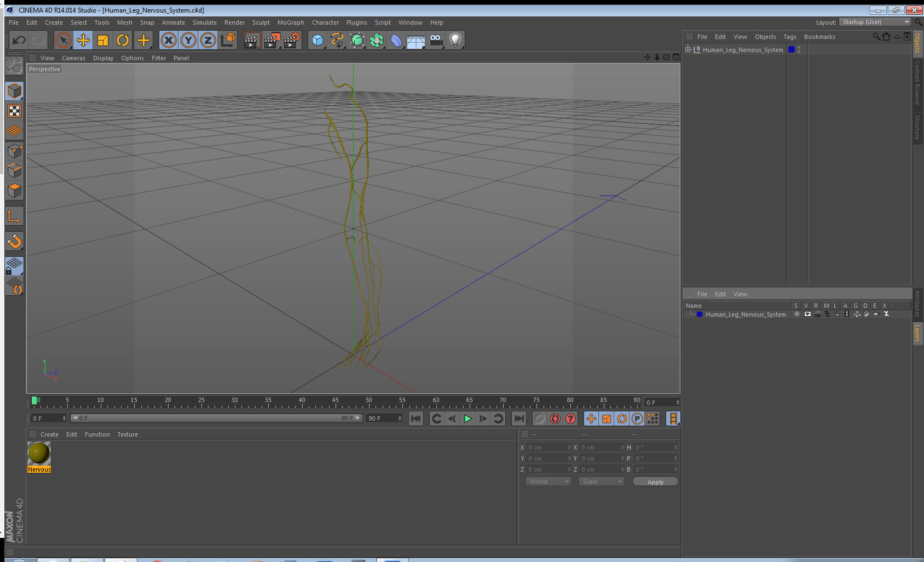Select the Live Selection tool
The height and width of the screenshot is (562, 924).
[63, 40]
